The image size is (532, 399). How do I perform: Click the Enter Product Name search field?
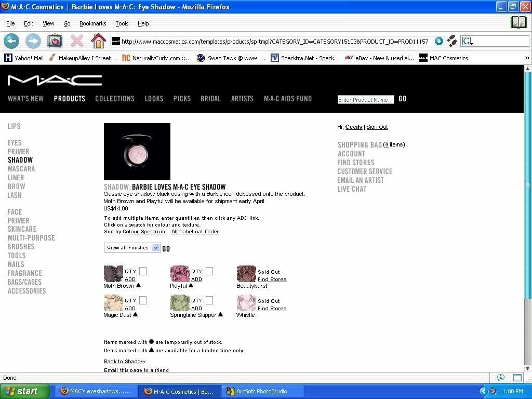365,99
